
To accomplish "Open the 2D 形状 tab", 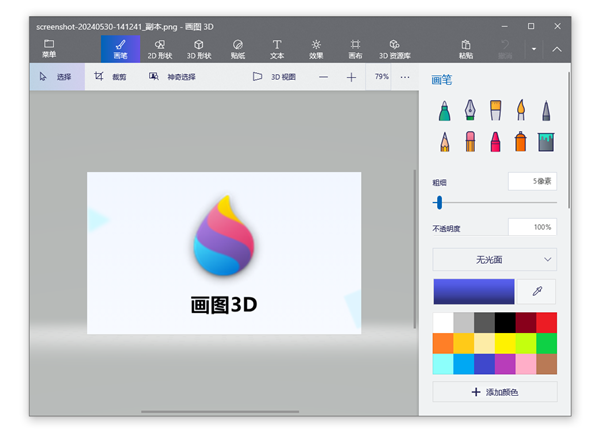I will coord(160,49).
